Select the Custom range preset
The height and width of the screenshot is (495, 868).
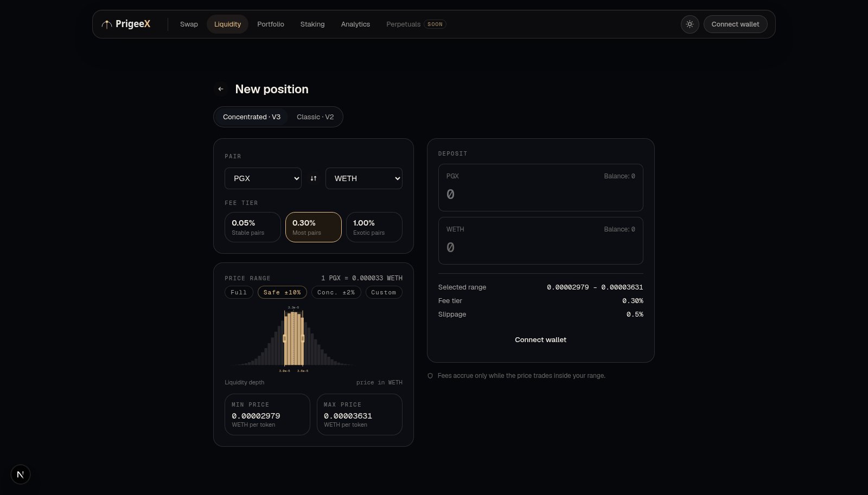tap(384, 292)
